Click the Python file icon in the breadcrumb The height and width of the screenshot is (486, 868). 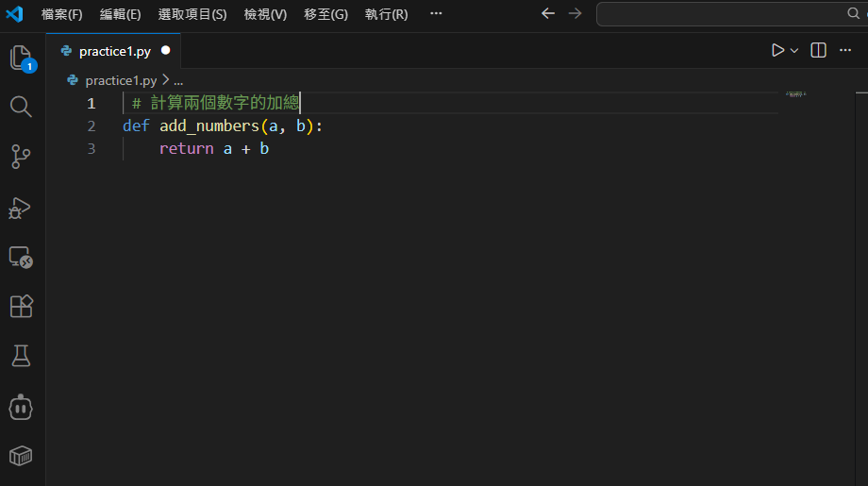click(x=73, y=81)
